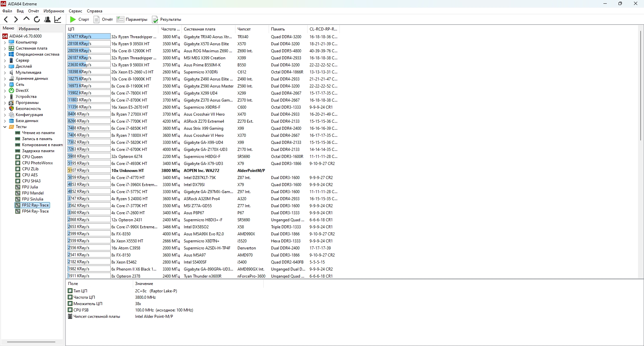Open the Справка menu

click(x=95, y=11)
